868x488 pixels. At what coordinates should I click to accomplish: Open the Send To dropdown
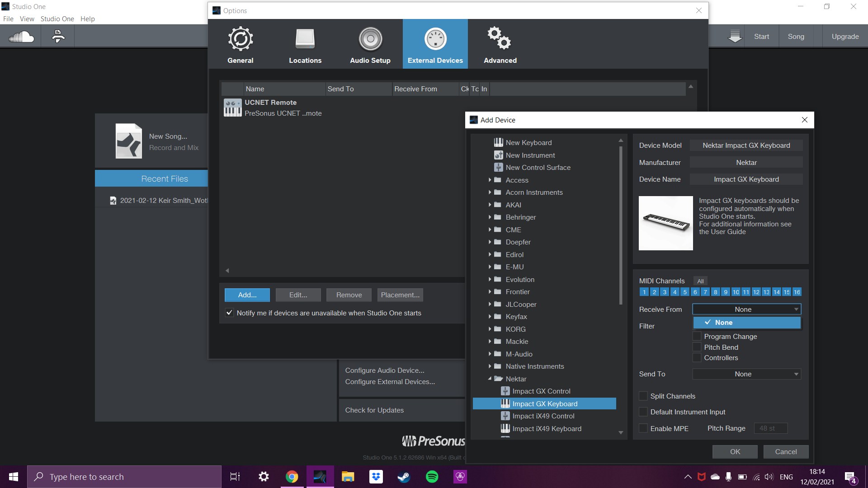click(746, 374)
